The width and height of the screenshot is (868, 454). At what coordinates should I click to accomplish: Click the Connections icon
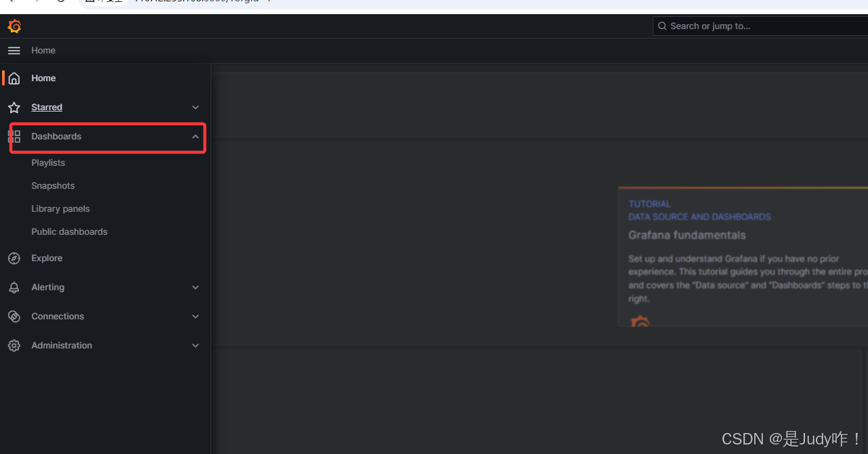coord(14,317)
